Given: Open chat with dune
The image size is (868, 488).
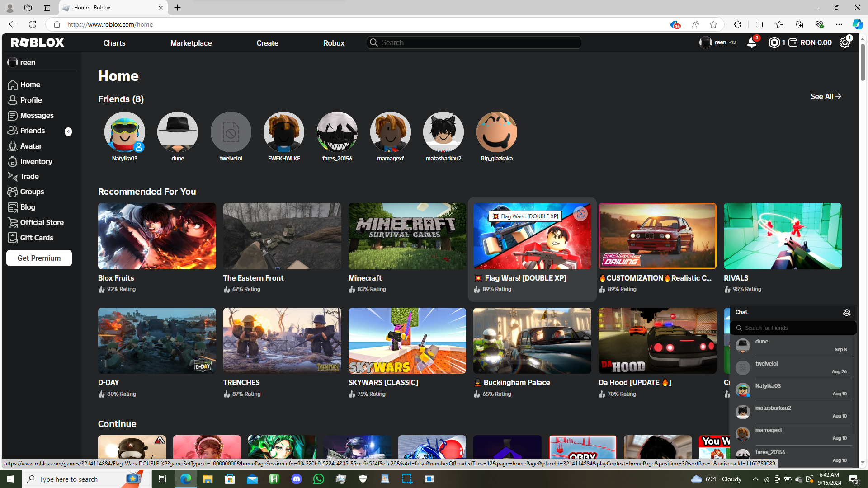Looking at the screenshot, I should pyautogui.click(x=792, y=346).
